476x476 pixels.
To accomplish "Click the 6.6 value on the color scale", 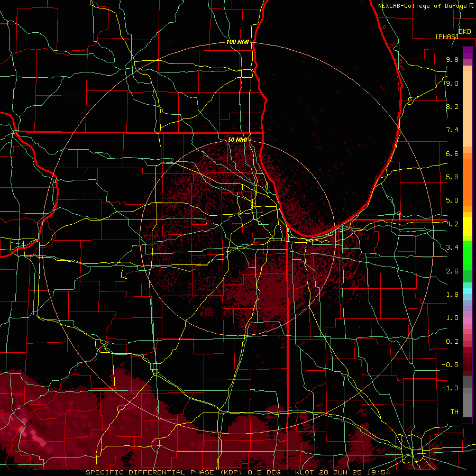I will (452, 153).
